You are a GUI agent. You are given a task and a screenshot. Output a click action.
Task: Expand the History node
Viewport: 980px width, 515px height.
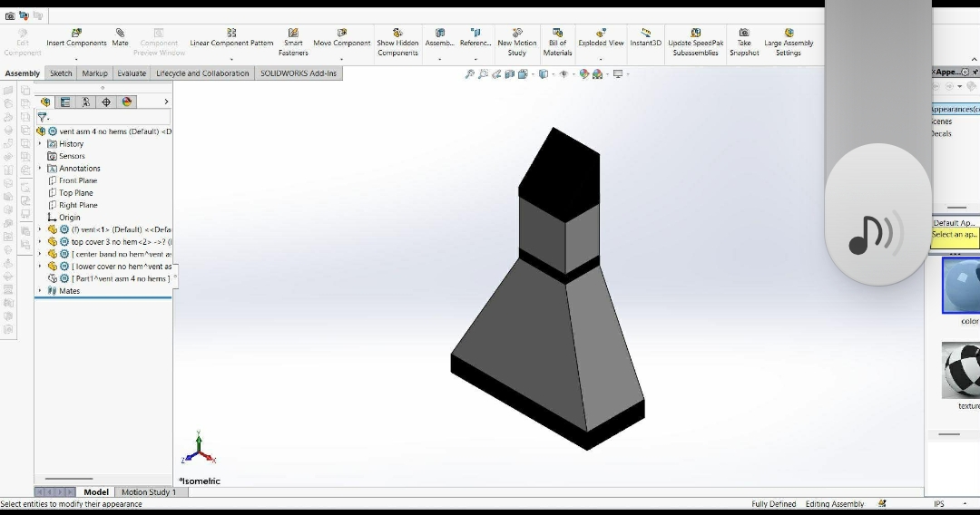point(40,144)
